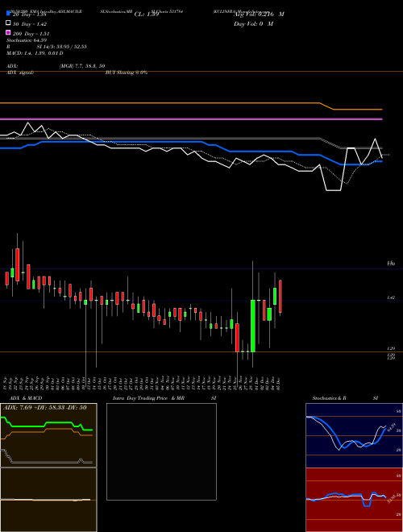The height and width of the screenshot is (532, 403).
Task: Click the tall green candlestick near 28 Nov
Action: pos(253,326)
